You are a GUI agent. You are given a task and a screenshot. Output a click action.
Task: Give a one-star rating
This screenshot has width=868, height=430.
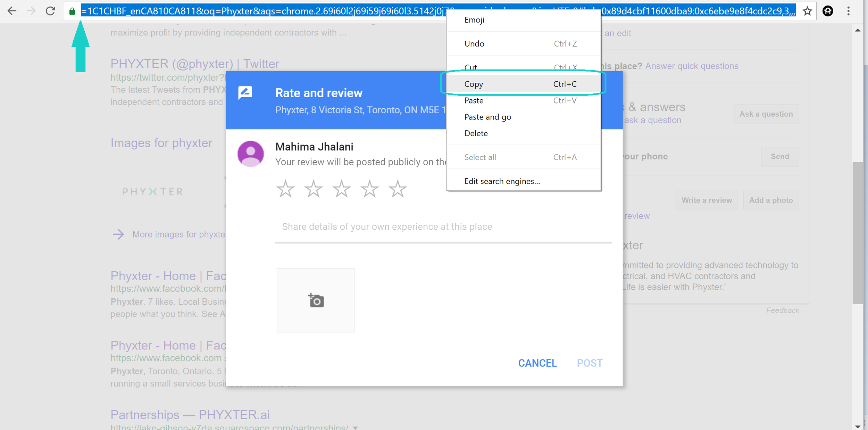285,189
